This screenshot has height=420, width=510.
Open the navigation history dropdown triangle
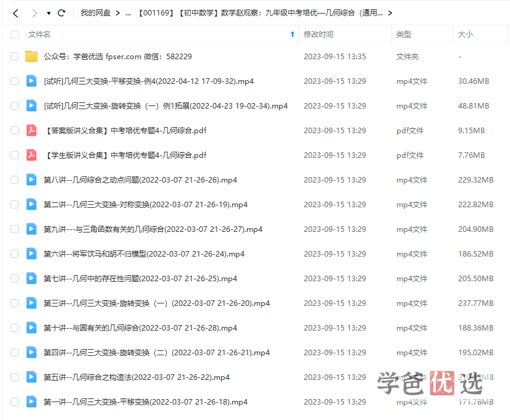tap(49, 14)
